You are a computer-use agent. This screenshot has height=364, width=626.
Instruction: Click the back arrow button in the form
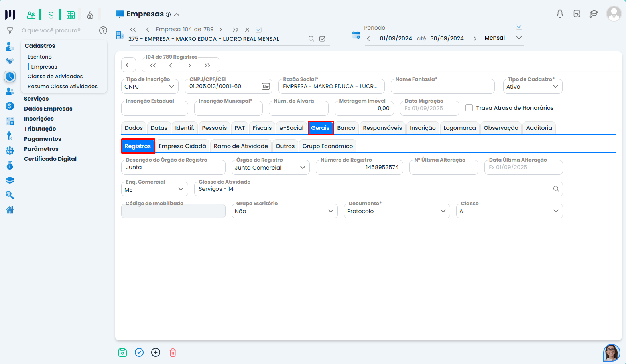point(128,65)
